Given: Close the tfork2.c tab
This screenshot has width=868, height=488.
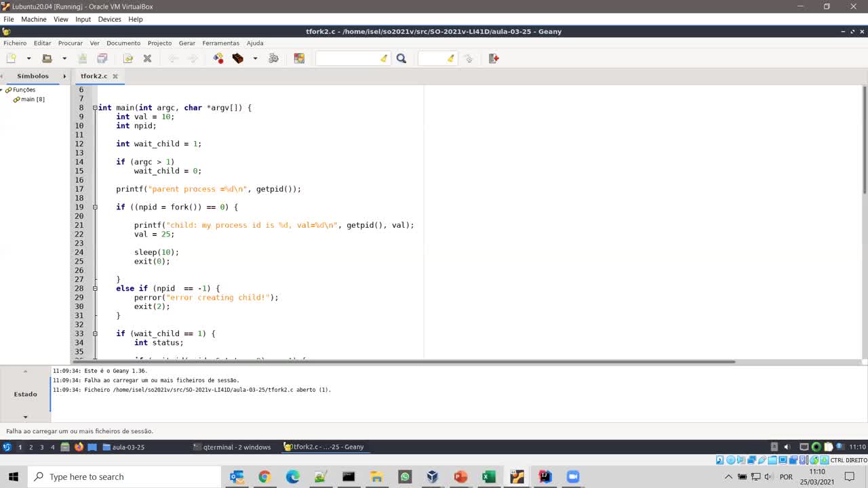Looking at the screenshot, I should 115,76.
